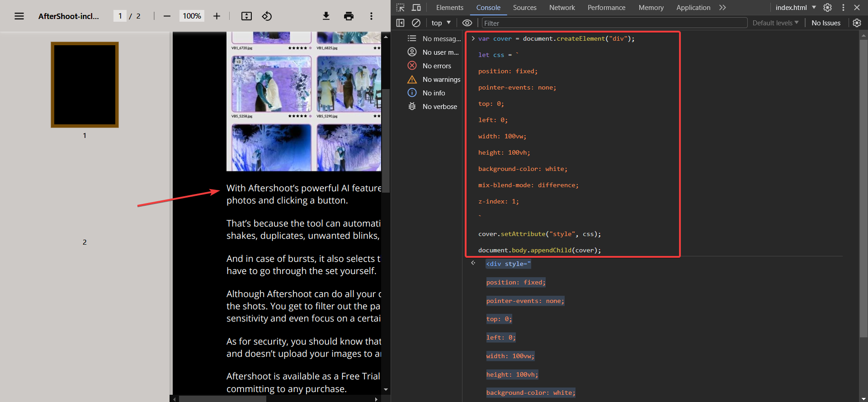Screen dimensions: 868x402
Task: Print the PDF document
Action: coord(349,16)
